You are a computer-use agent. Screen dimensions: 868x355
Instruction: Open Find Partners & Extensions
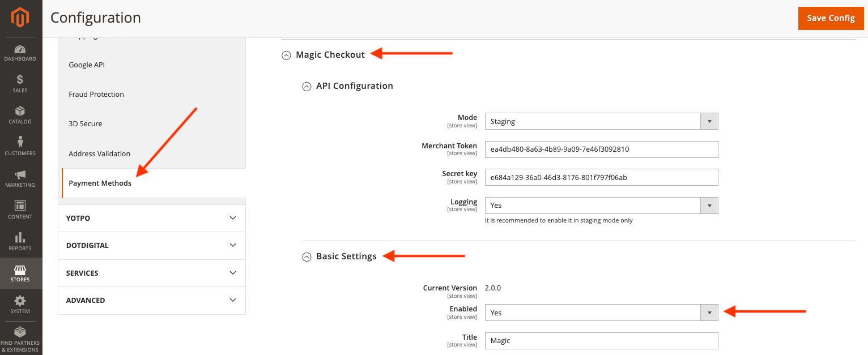click(20, 339)
